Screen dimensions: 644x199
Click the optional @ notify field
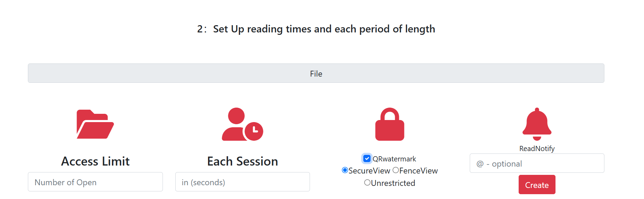(537, 163)
